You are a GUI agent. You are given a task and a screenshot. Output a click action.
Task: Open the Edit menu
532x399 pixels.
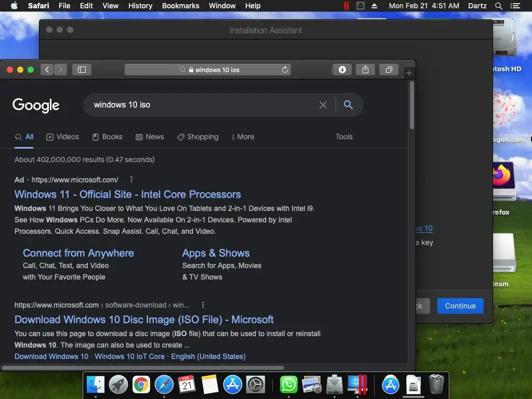[x=86, y=6]
